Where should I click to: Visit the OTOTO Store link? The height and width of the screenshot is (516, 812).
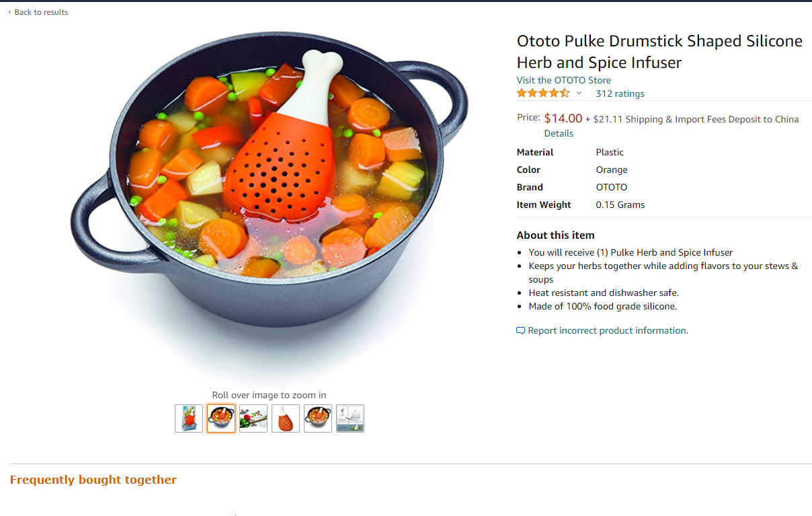click(563, 80)
